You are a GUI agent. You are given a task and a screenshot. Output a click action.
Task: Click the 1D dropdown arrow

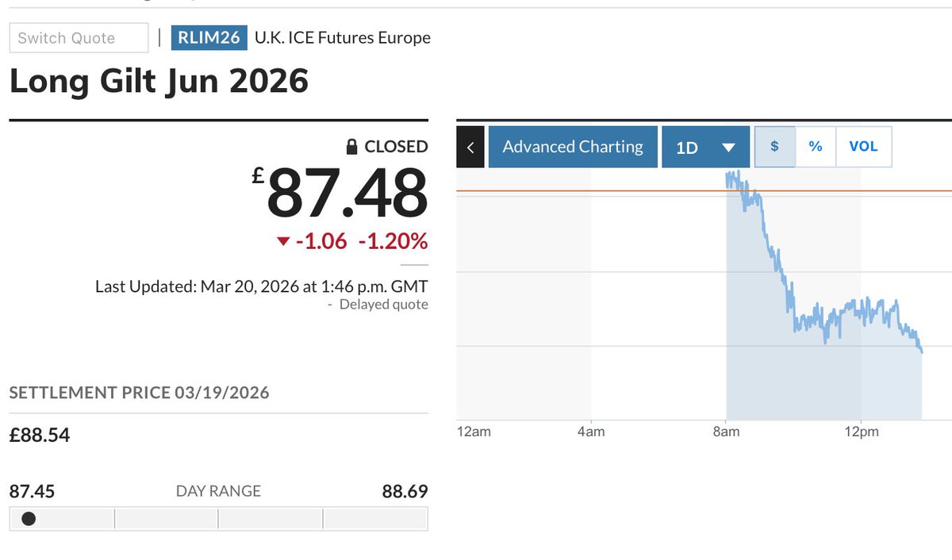[x=730, y=148]
